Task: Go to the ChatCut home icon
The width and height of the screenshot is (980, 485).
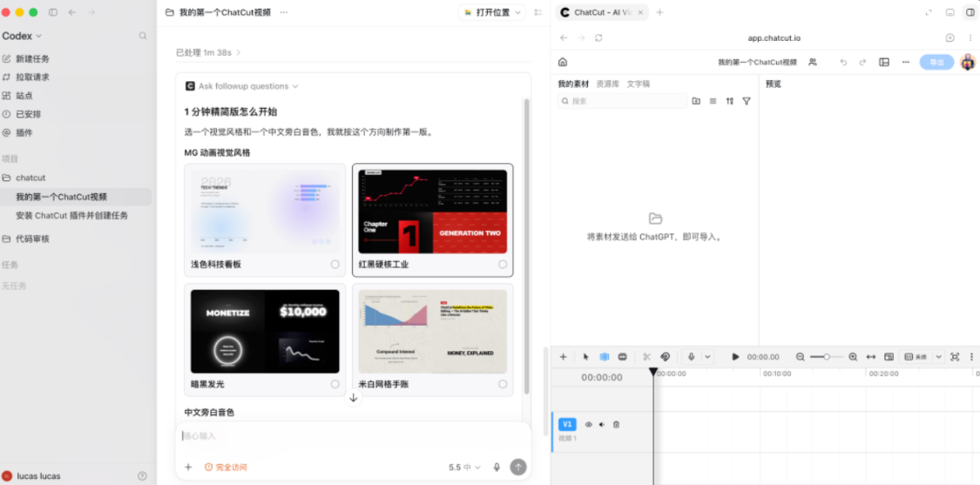Action: pyautogui.click(x=563, y=62)
